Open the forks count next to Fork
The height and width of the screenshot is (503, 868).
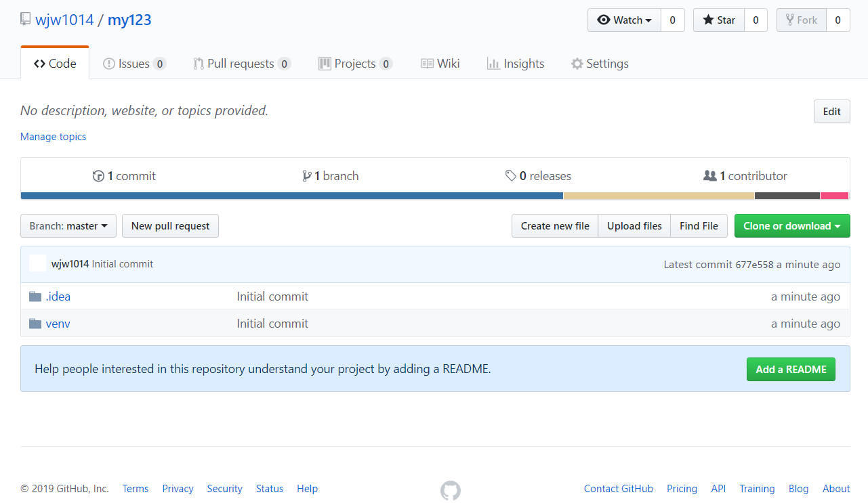pyautogui.click(x=838, y=20)
